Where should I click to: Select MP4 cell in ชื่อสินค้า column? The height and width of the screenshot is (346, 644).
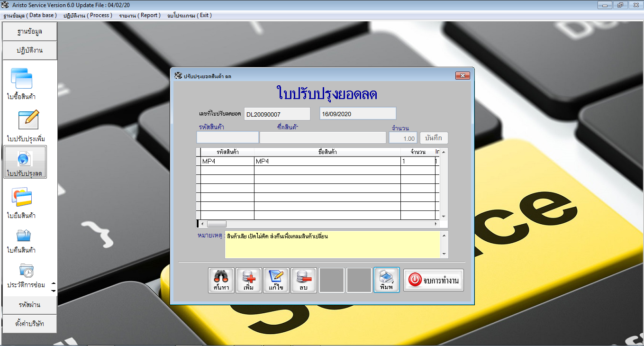point(327,161)
